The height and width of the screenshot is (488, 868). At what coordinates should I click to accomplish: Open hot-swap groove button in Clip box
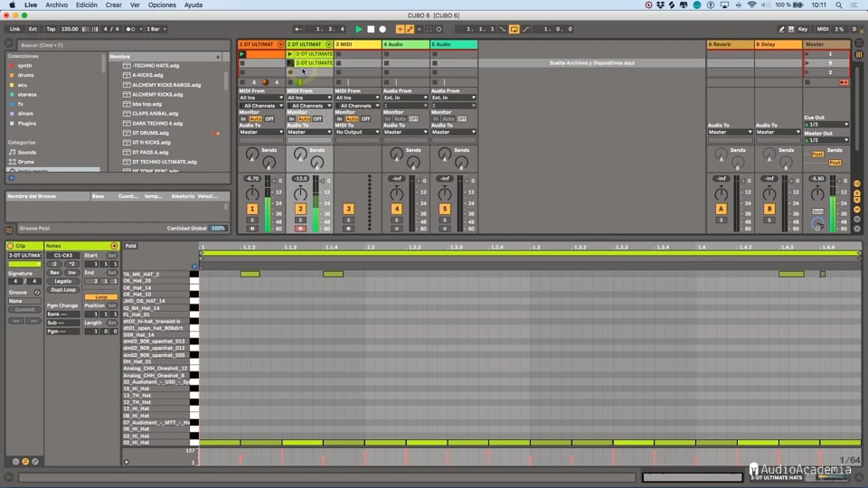pyautogui.click(x=37, y=292)
